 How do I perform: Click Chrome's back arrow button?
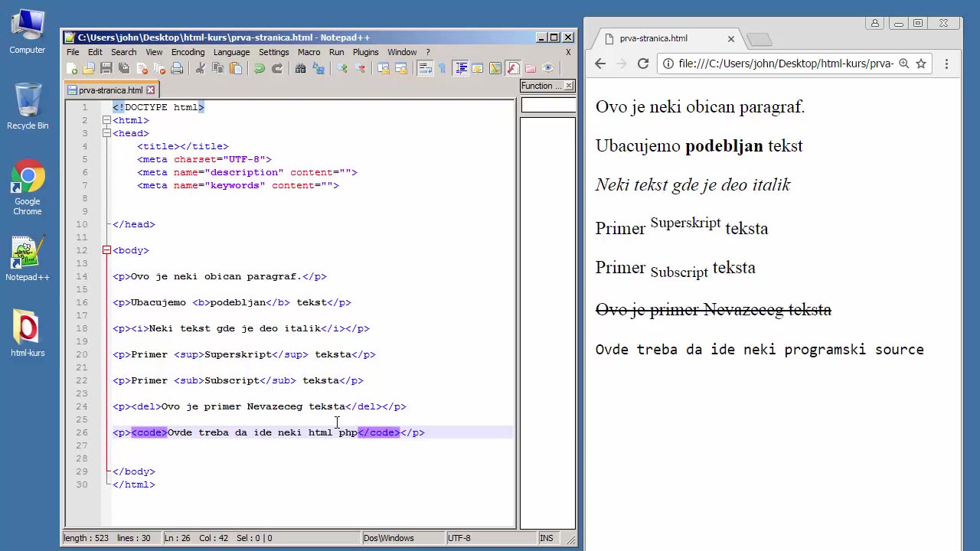click(x=600, y=64)
